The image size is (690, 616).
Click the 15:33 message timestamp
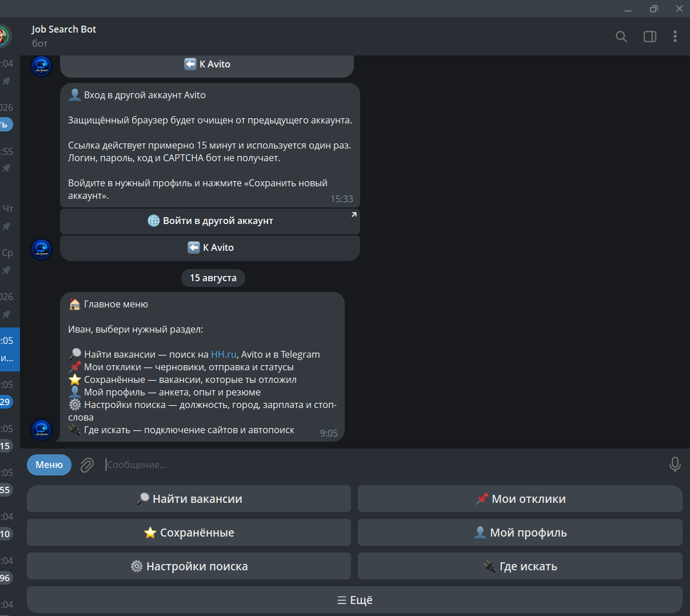coord(342,199)
